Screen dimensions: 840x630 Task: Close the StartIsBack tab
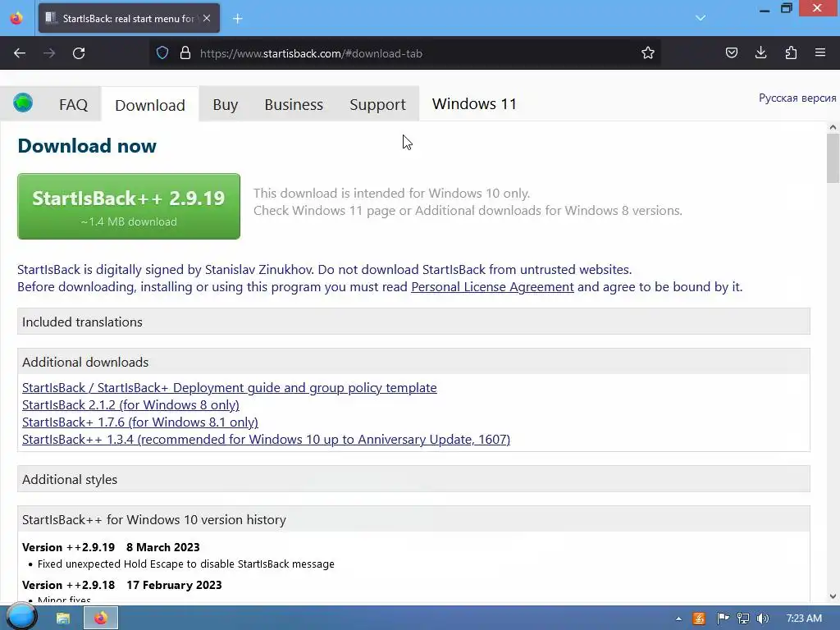[x=207, y=18]
